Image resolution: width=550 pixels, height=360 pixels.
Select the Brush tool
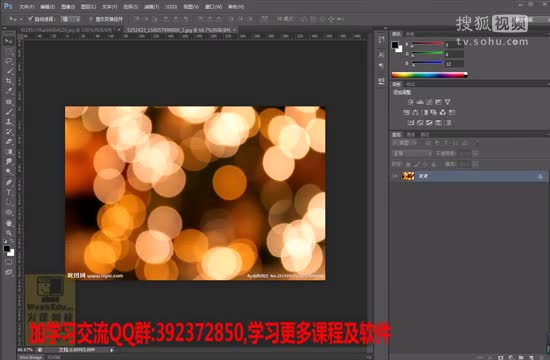pos(9,112)
